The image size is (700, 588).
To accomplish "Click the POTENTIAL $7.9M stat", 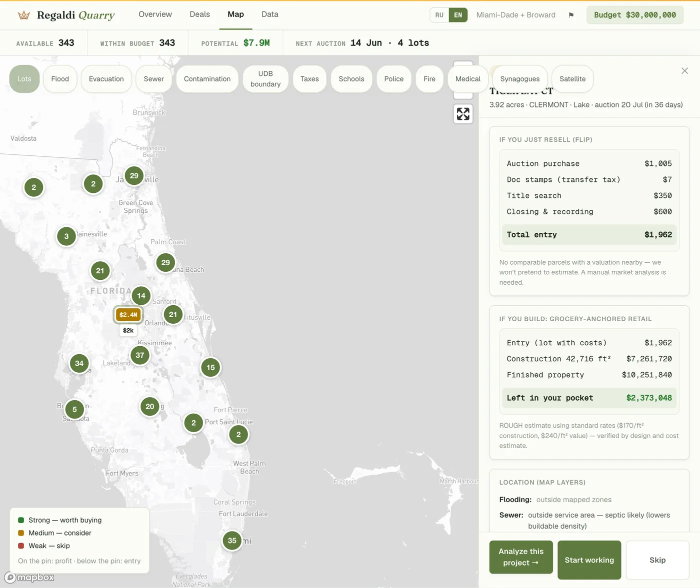I will (235, 43).
